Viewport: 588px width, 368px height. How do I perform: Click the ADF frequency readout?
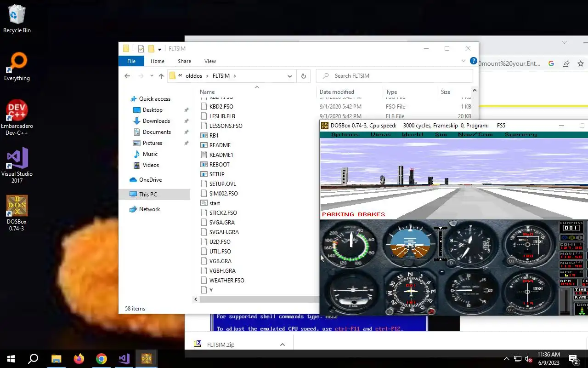571,274
